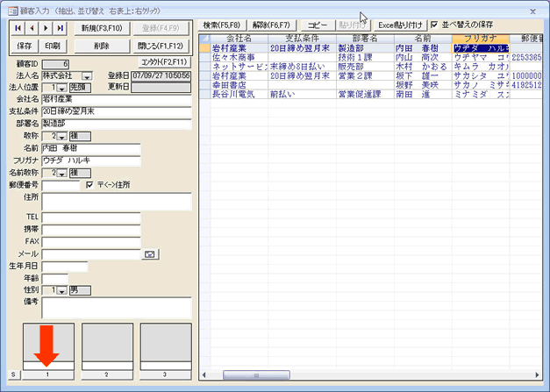Click the 解除(F6,F7) button

(x=272, y=25)
